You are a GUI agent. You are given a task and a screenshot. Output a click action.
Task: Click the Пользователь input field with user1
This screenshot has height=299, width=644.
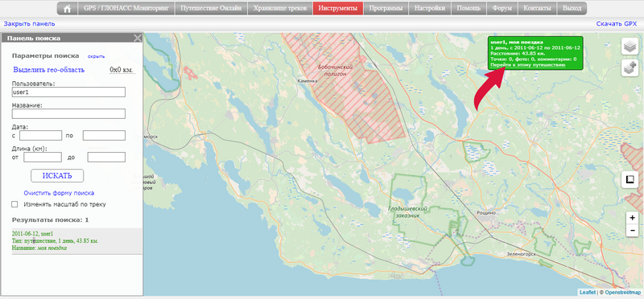point(68,92)
